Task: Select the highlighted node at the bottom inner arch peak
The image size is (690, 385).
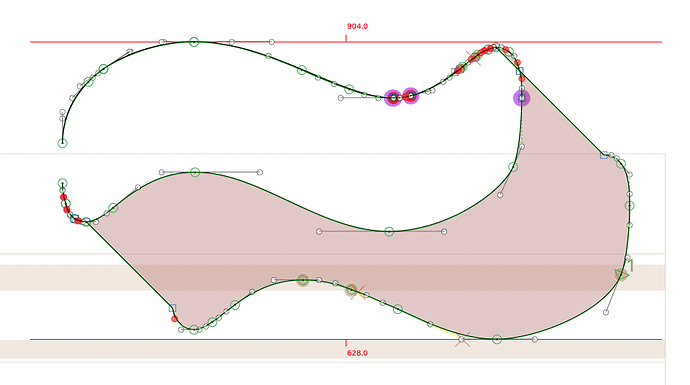Action: 303,280
